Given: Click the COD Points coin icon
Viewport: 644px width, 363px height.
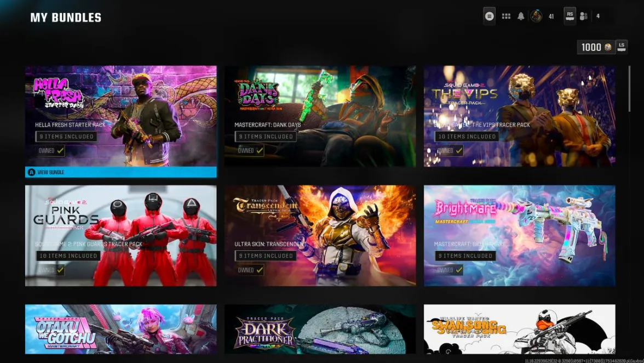Looking at the screenshot, I should point(608,47).
